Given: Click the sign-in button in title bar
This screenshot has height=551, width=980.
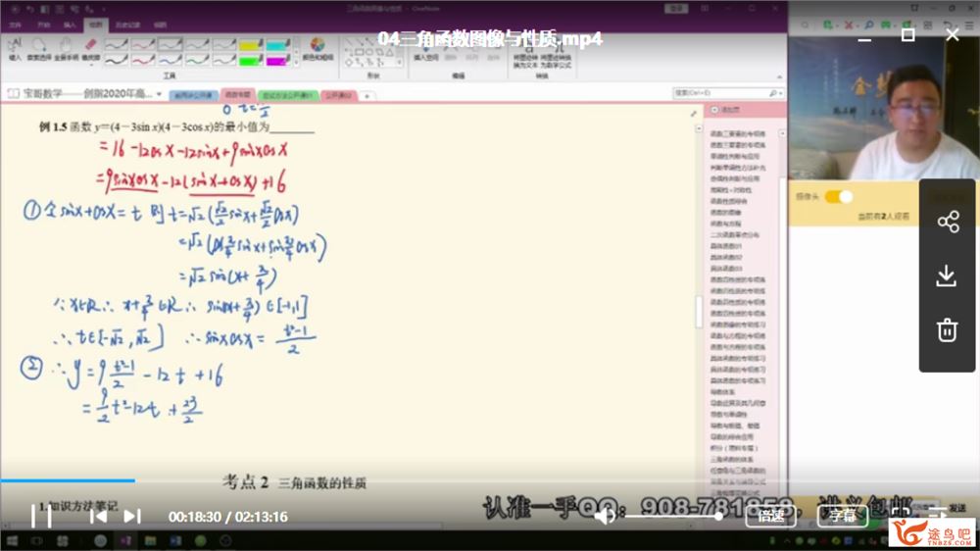Looking at the screenshot, I should click(x=676, y=8).
